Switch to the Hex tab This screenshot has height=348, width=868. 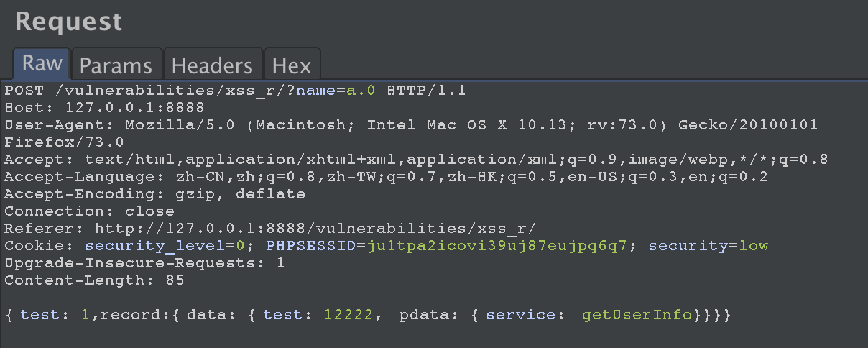pyautogui.click(x=292, y=65)
